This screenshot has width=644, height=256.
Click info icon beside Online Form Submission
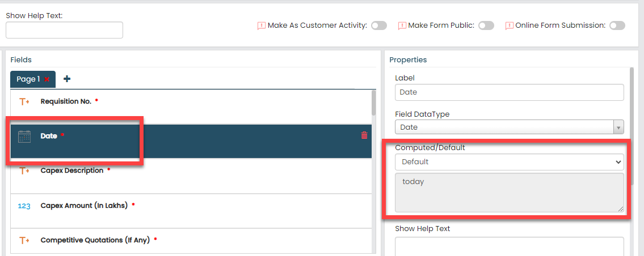[510, 25]
